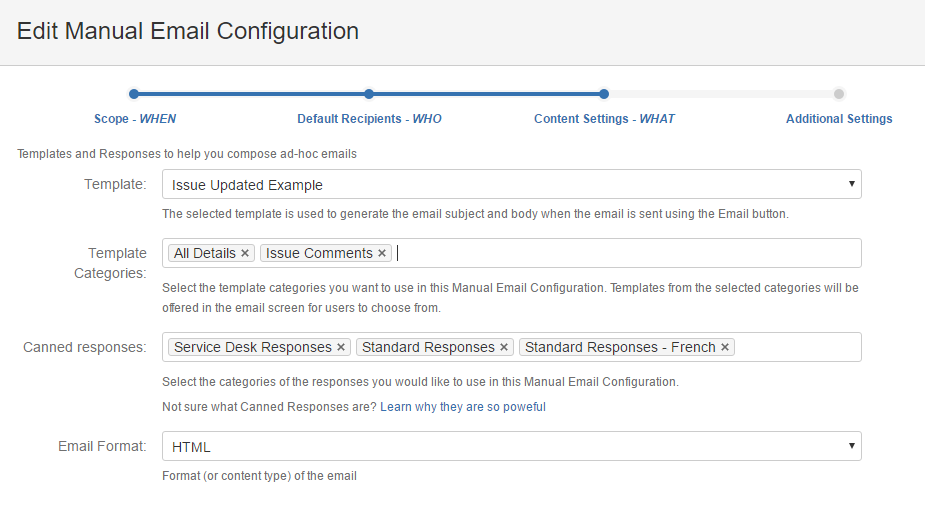Image resolution: width=925 pixels, height=521 pixels.
Task: Click the Content Settings step dot
Action: 603,94
